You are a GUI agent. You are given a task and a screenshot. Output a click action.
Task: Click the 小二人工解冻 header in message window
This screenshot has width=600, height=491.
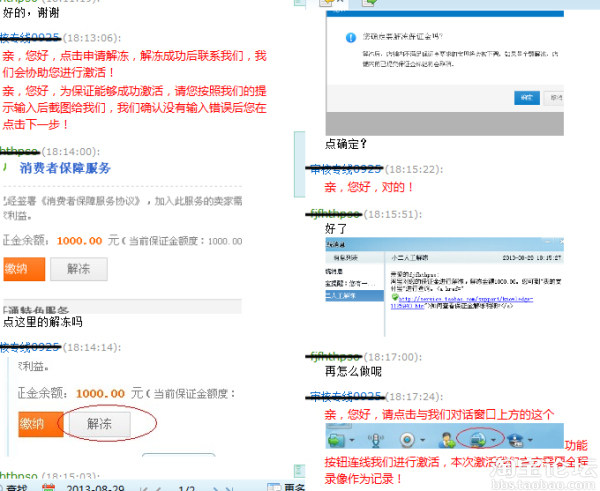[409, 258]
